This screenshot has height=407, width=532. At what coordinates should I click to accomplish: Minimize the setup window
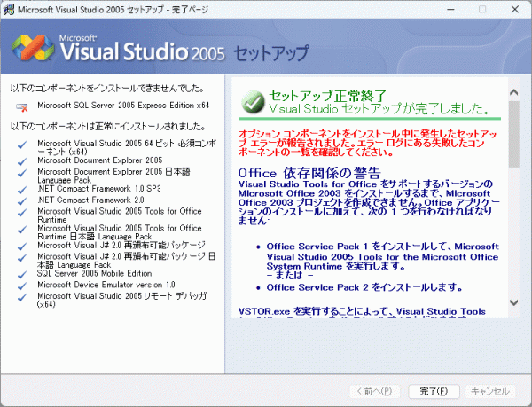click(450, 10)
